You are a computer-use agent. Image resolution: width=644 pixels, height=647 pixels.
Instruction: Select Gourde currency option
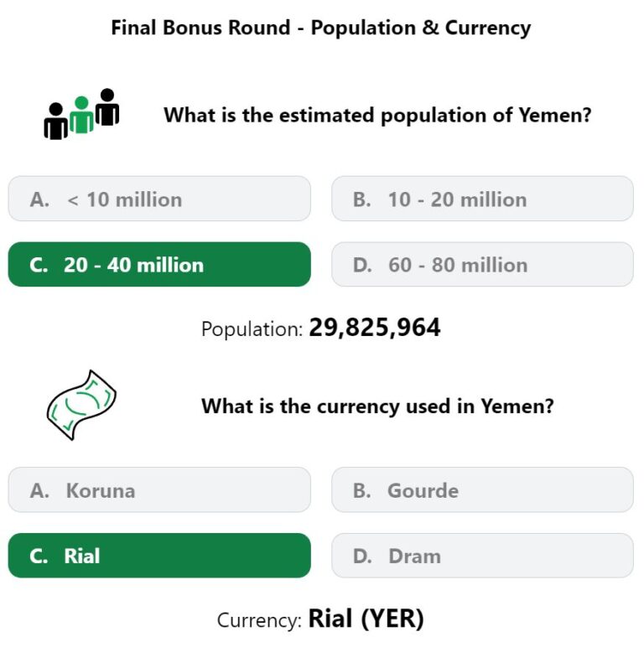[x=482, y=489]
